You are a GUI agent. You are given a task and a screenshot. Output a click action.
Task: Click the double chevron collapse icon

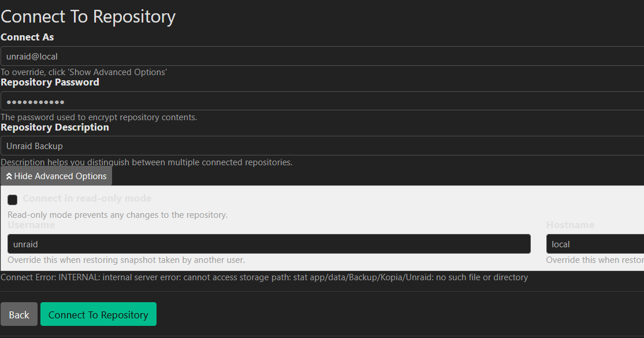tap(9, 176)
